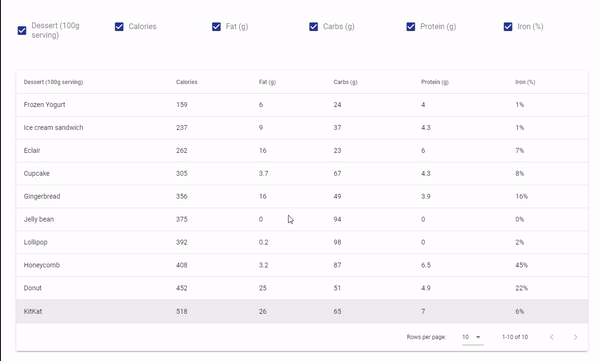Select the 356 calories cell

point(182,196)
